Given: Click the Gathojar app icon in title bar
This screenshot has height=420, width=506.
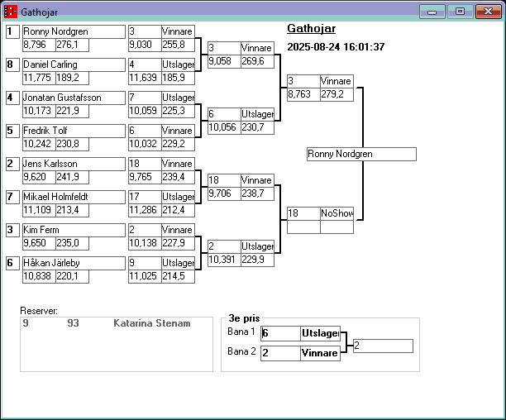Looking at the screenshot, I should [x=10, y=12].
